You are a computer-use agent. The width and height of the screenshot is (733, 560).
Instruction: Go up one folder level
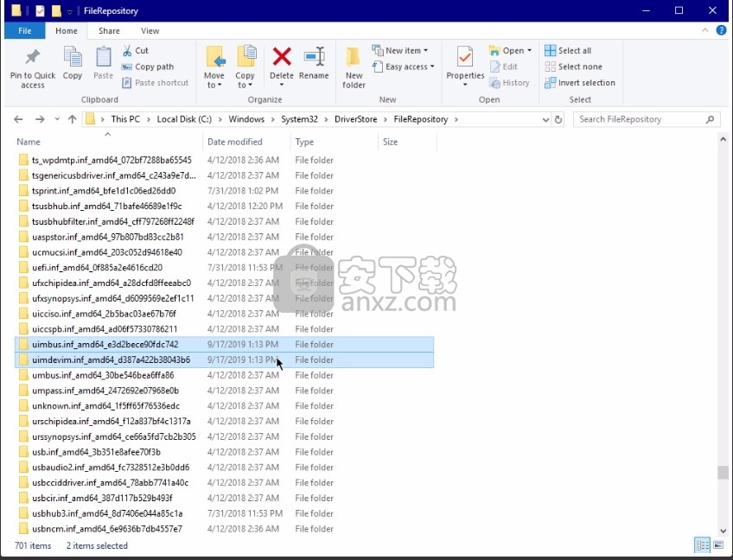[x=72, y=119]
